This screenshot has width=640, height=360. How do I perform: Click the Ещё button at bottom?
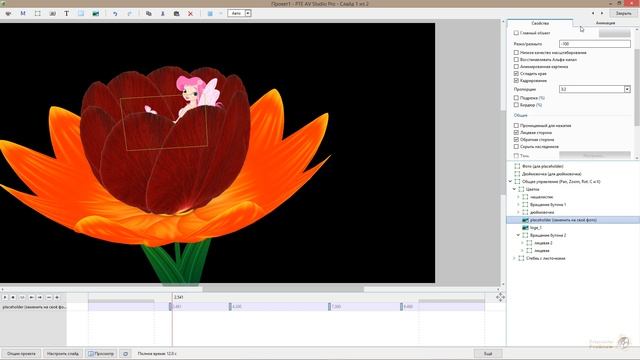click(488, 354)
